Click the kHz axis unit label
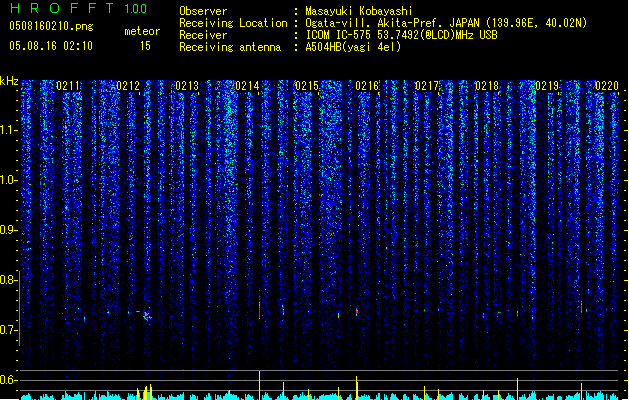The height and width of the screenshot is (400, 629). coord(9,81)
